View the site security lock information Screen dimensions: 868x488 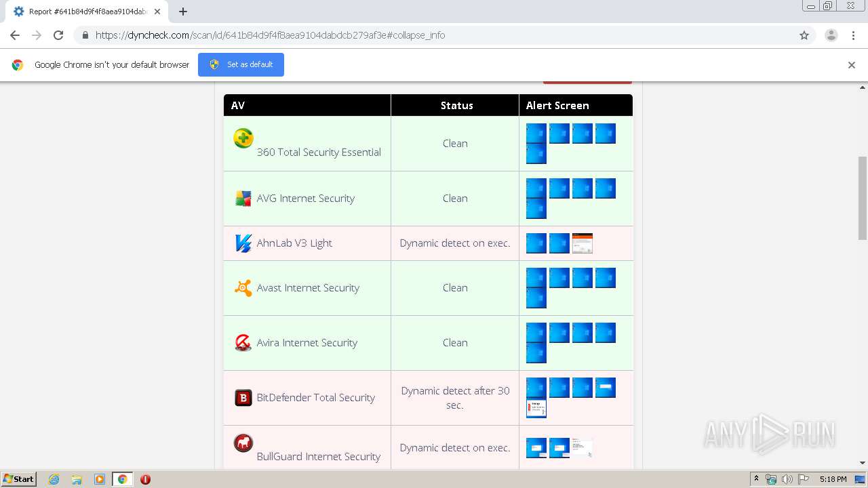(85, 35)
